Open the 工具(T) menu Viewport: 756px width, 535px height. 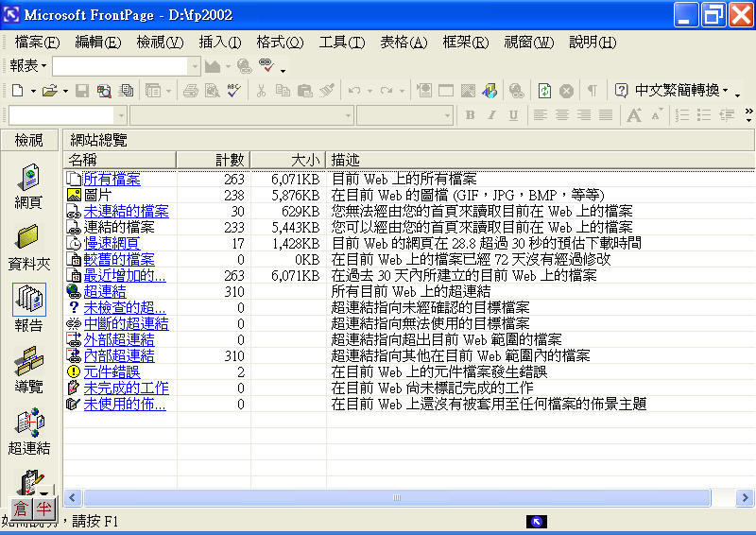click(342, 42)
